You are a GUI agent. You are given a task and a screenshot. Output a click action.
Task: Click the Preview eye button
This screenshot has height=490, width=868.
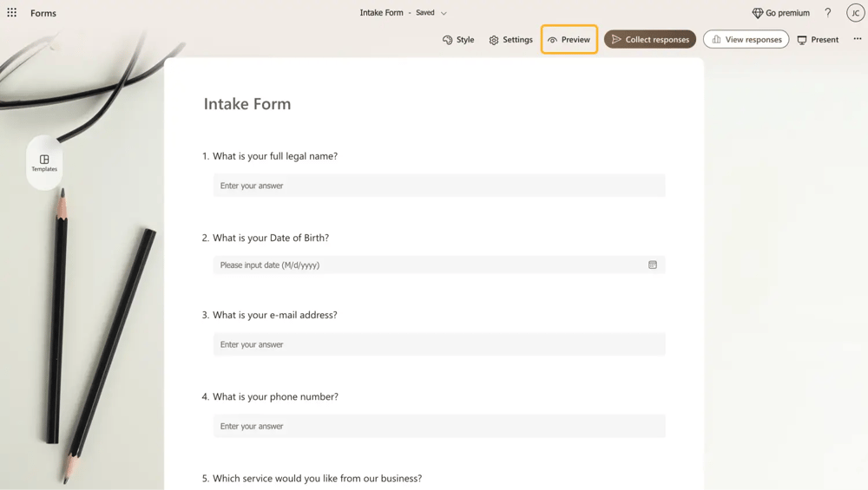(x=569, y=40)
